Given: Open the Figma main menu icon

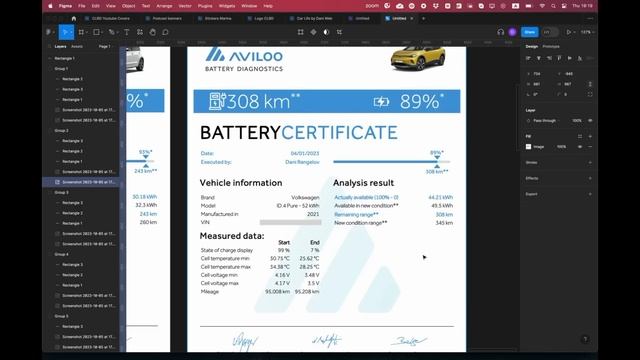Looking at the screenshot, I should (x=49, y=32).
